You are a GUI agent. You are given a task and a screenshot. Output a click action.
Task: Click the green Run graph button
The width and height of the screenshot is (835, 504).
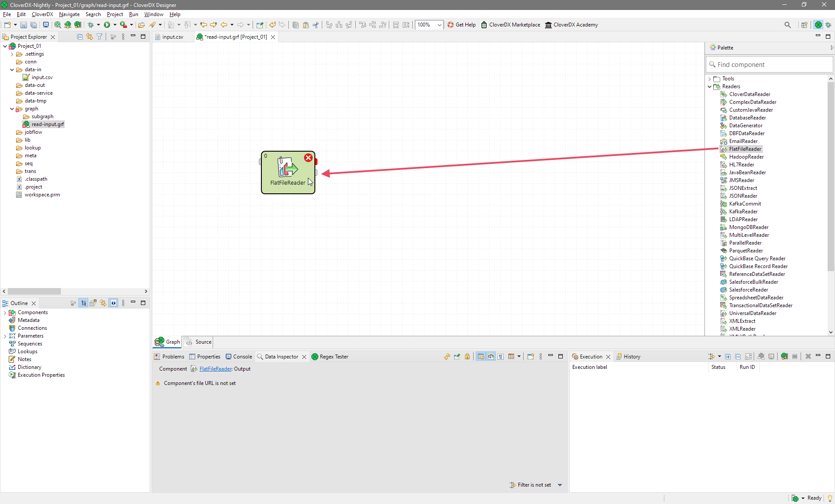coord(107,25)
